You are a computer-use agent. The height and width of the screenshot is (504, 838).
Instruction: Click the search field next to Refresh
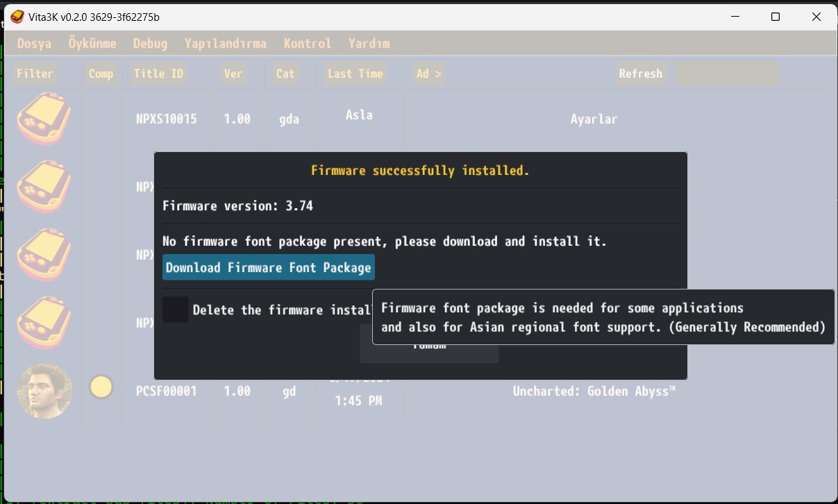coord(727,74)
